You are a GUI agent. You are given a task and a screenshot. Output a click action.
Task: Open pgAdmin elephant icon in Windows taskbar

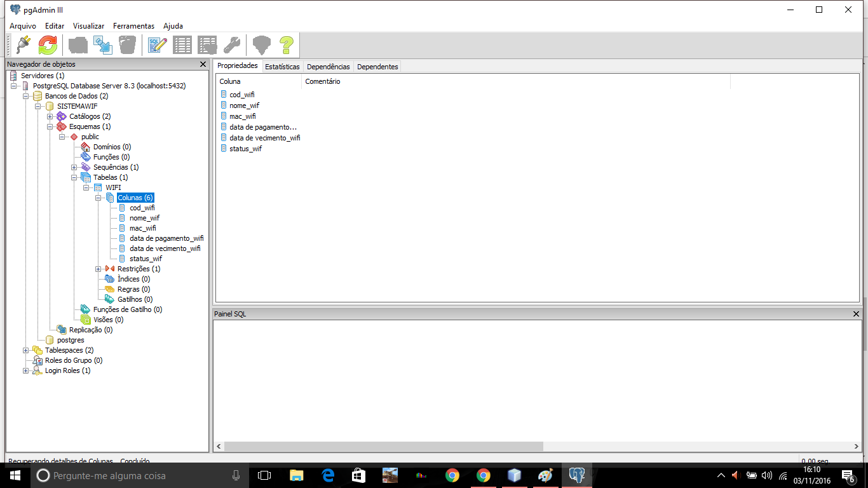point(577,475)
